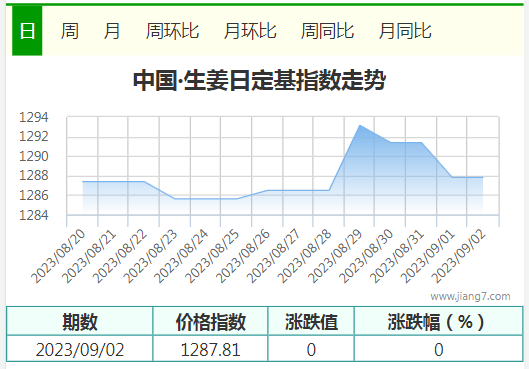The image size is (529, 369).
Task: Select the 日 daily tab
Action: (x=27, y=31)
